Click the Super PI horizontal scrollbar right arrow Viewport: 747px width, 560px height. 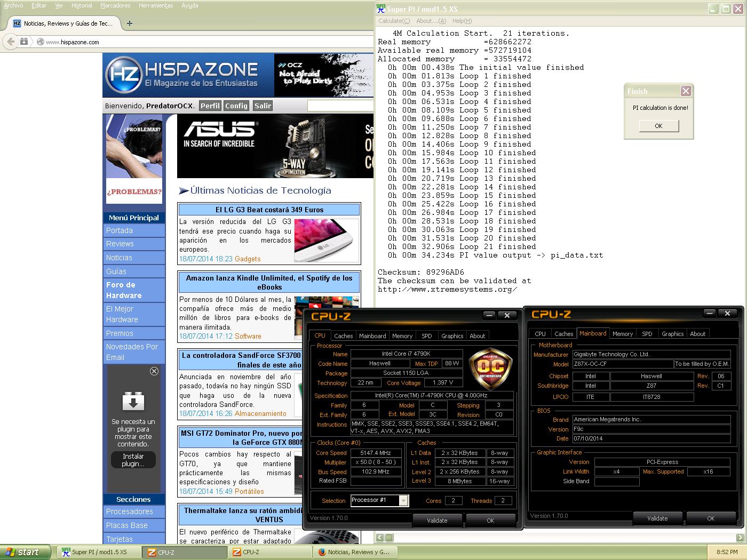740,538
